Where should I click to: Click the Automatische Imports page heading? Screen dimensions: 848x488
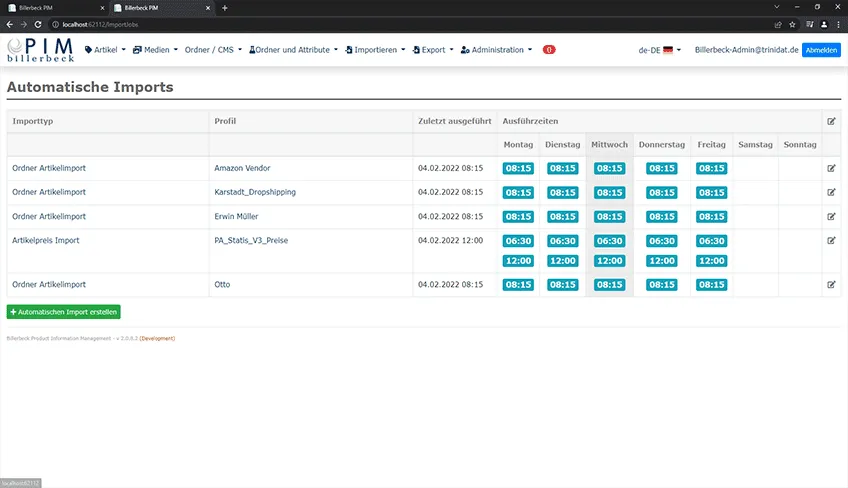pyautogui.click(x=90, y=87)
